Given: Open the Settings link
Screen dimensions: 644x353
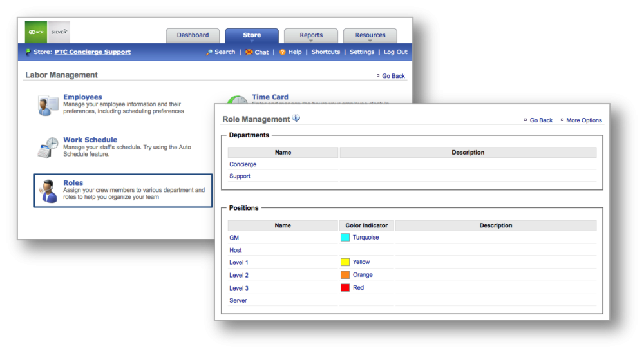Looking at the screenshot, I should [x=362, y=52].
